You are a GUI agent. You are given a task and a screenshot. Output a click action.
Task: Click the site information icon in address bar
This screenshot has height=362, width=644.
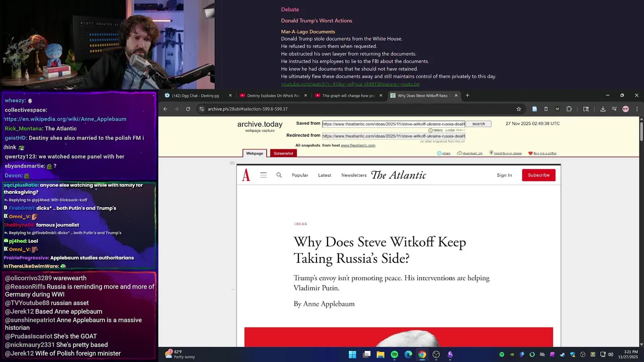(x=201, y=109)
